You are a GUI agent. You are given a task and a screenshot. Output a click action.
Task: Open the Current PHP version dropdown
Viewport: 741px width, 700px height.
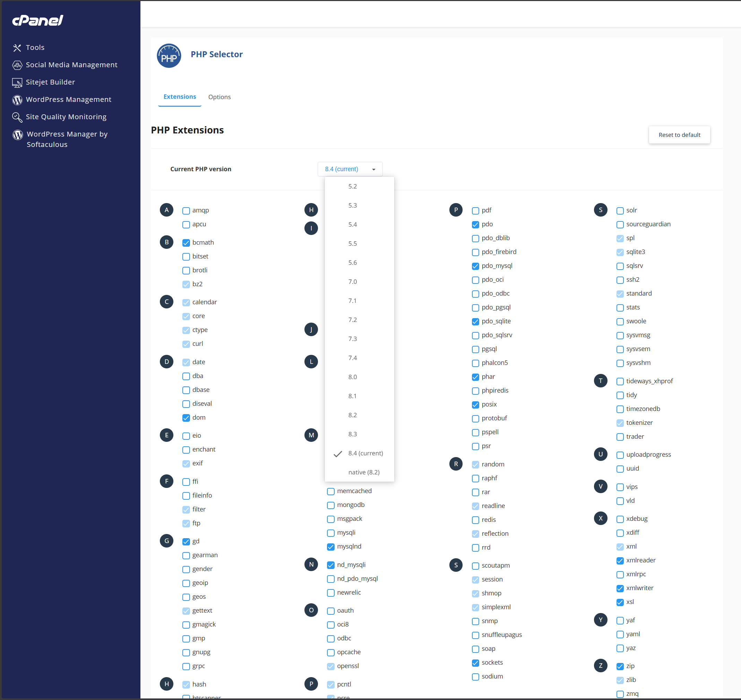pos(350,169)
